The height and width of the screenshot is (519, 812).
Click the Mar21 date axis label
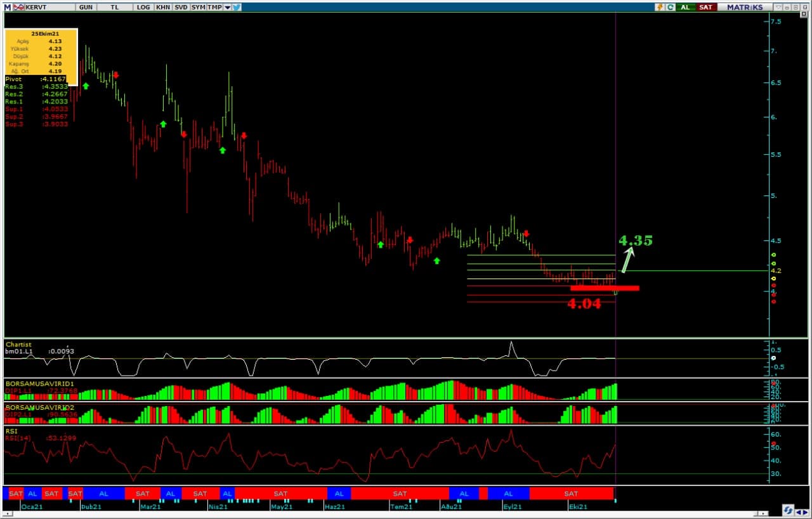[x=150, y=507]
